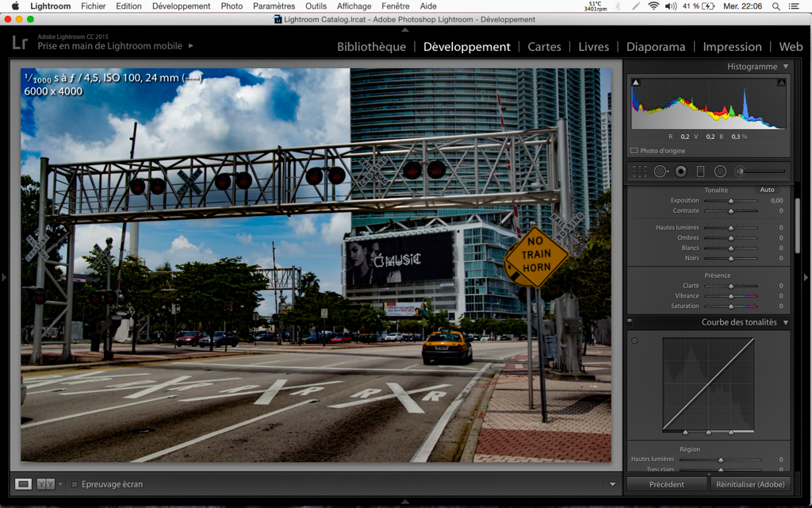Viewport: 812px width, 508px height.
Task: Open the toolbar options dropdown arrow
Action: tap(611, 484)
